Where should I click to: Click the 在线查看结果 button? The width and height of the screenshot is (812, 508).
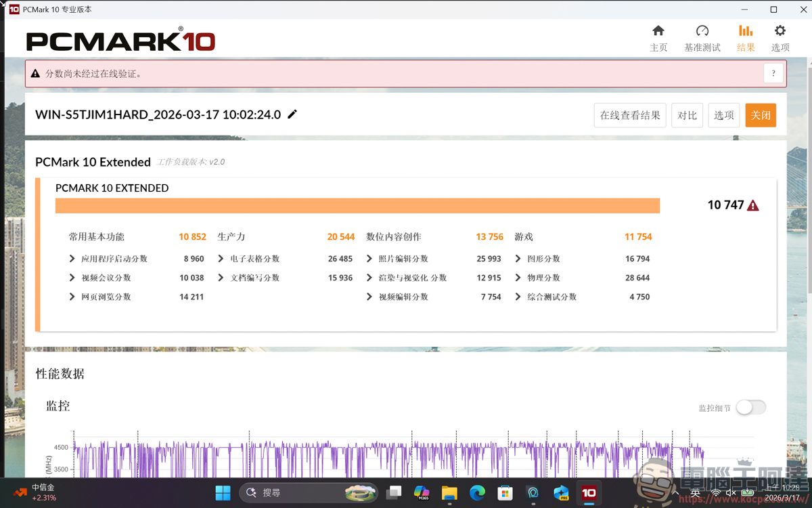point(630,115)
